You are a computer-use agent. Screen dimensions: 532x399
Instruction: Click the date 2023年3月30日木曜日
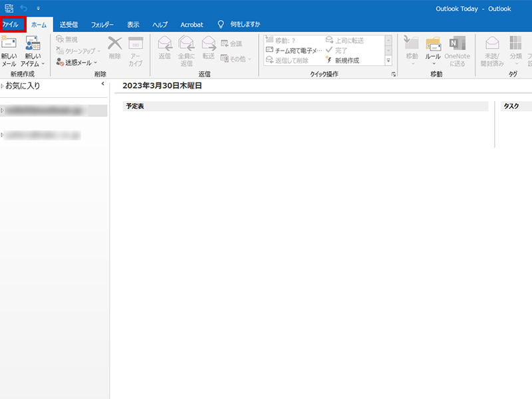coord(162,86)
